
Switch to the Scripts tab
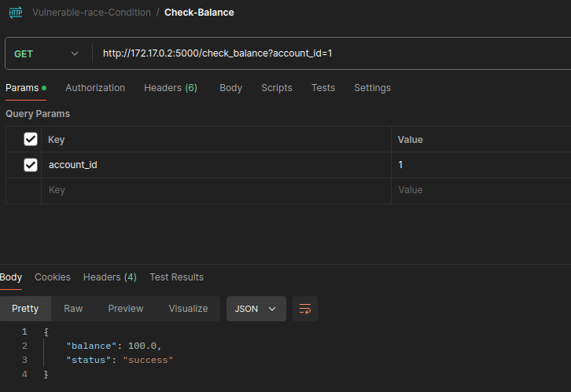277,88
